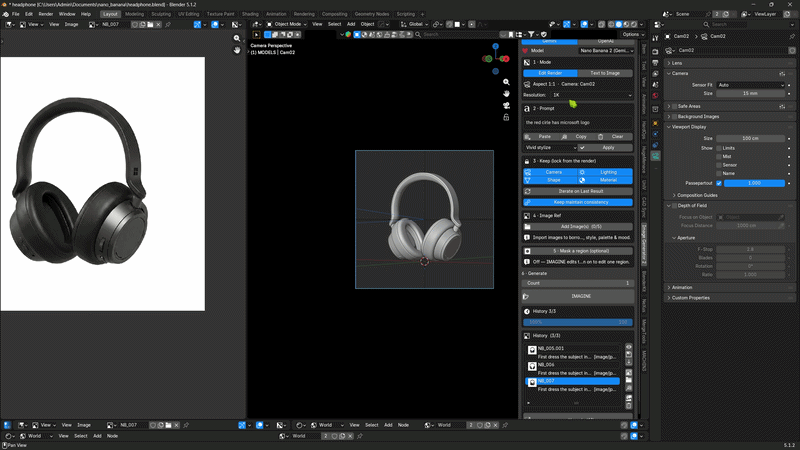
Task: Click Copy prompt button
Action: pos(577,137)
